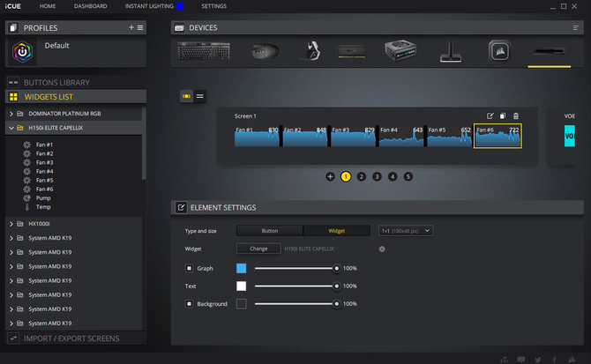Image resolution: width=591 pixels, height=364 pixels.
Task: Open the Background dark color swatch
Action: 241,304
